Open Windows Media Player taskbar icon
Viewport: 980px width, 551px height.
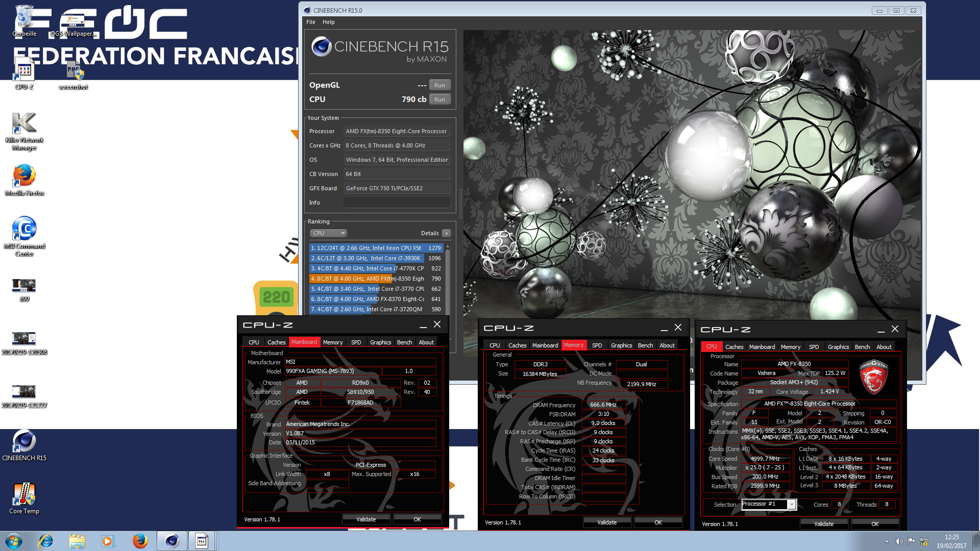tap(108, 541)
